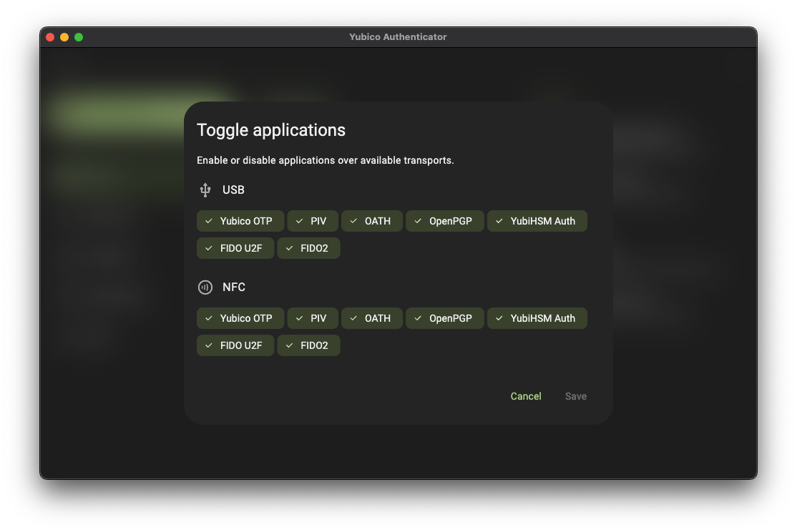Maximize the window with green button
This screenshot has width=797, height=532.
coord(78,37)
